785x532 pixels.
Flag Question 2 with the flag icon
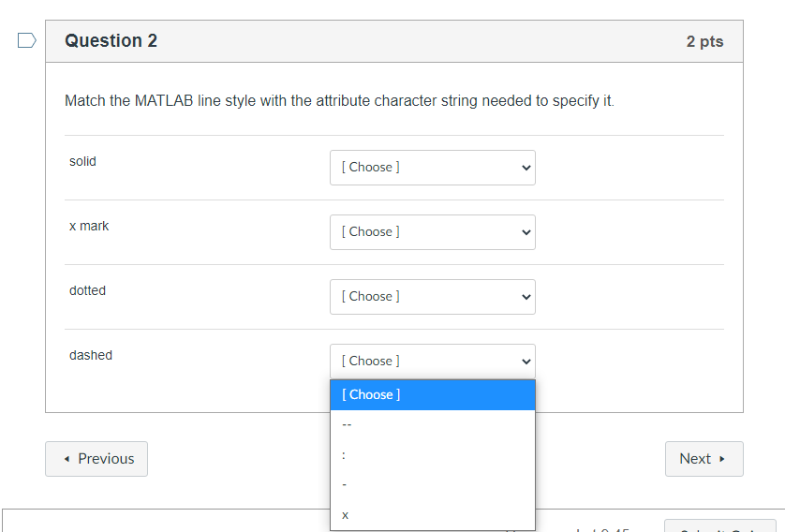click(27, 40)
